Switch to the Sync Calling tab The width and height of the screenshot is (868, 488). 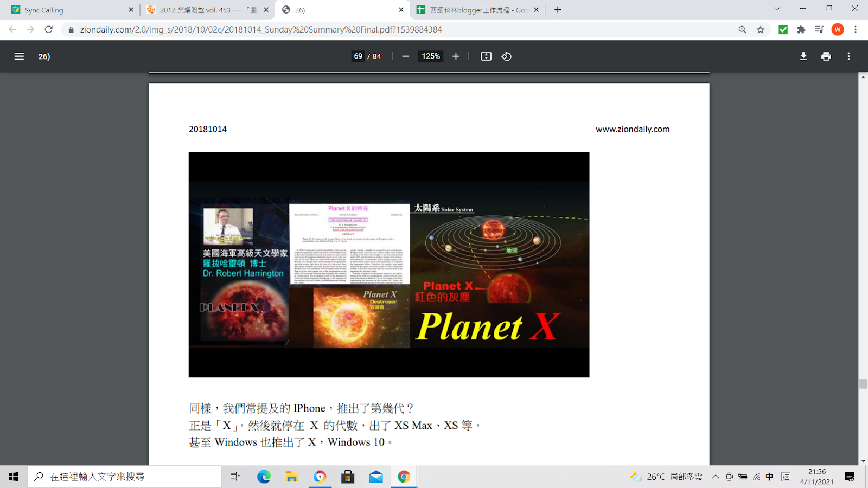point(71,10)
